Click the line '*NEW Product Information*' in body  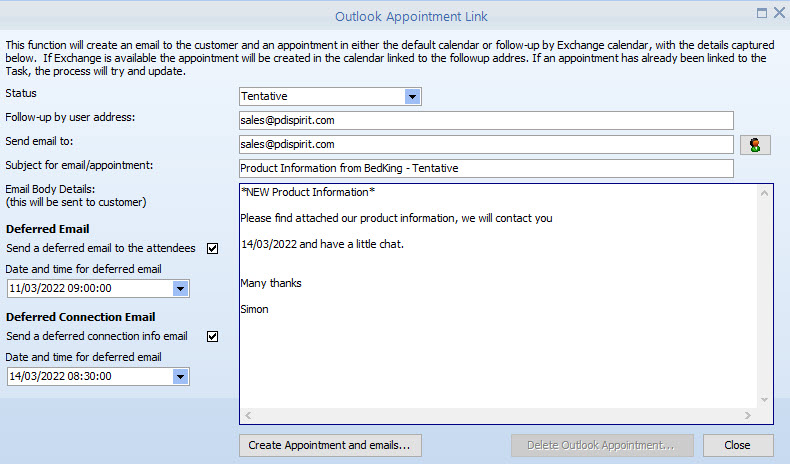tap(308, 192)
